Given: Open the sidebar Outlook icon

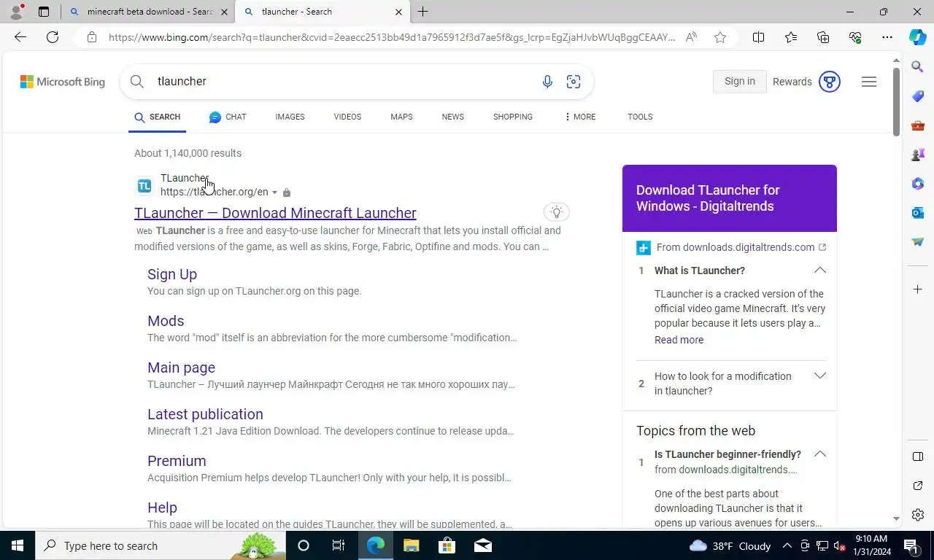Looking at the screenshot, I should pos(918,213).
